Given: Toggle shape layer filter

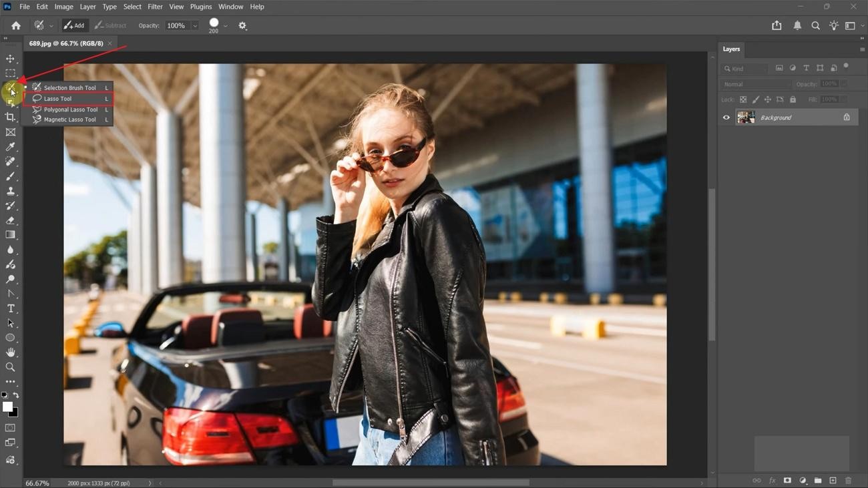Looking at the screenshot, I should pyautogui.click(x=820, y=68).
